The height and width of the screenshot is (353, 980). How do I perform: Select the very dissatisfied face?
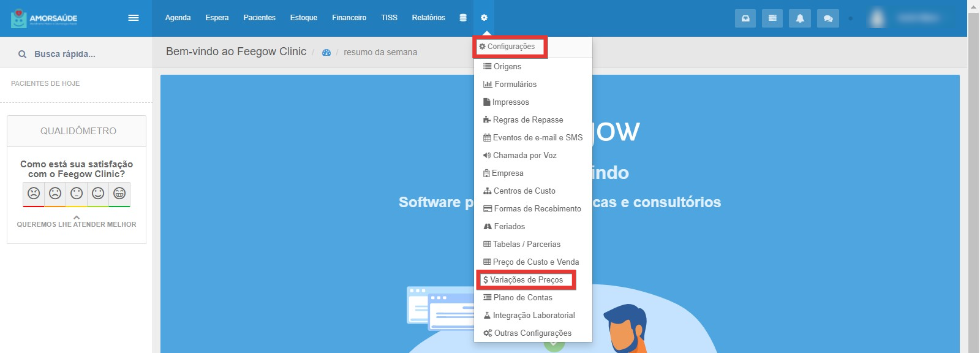(x=34, y=194)
